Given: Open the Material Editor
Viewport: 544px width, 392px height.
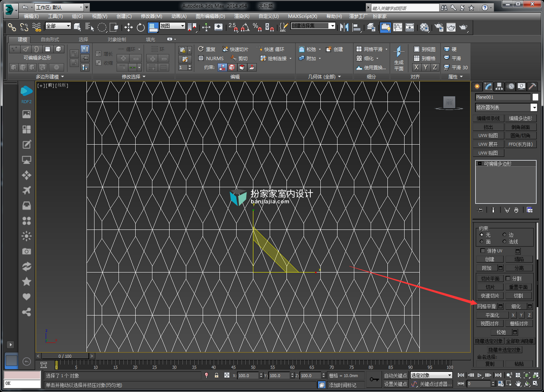Looking at the screenshot, I should [x=424, y=27].
